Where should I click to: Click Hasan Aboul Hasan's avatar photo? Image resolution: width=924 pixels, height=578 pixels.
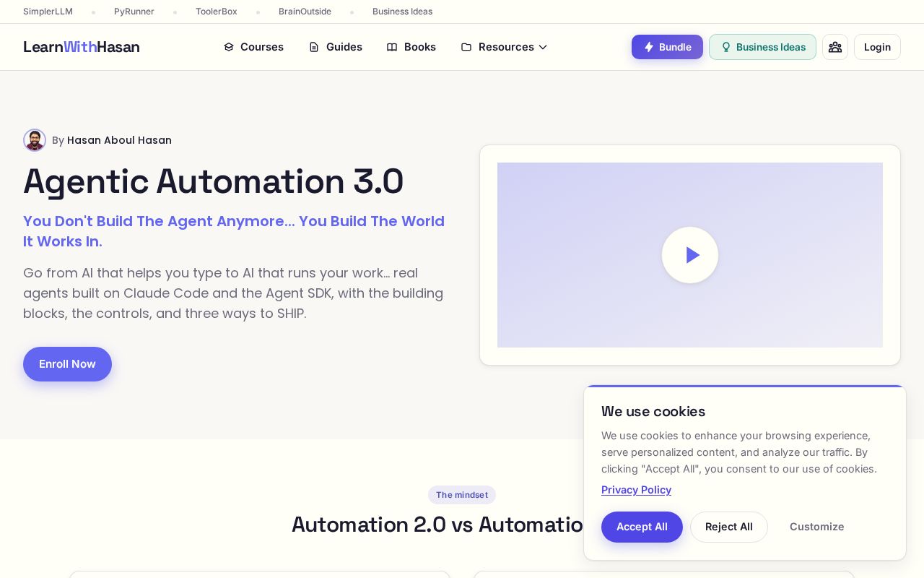pos(35,140)
